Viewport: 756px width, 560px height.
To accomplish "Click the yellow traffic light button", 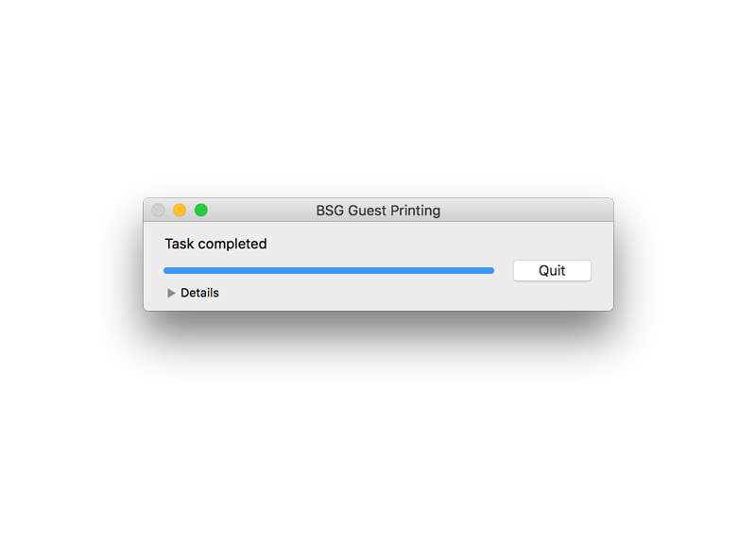I will coord(180,211).
